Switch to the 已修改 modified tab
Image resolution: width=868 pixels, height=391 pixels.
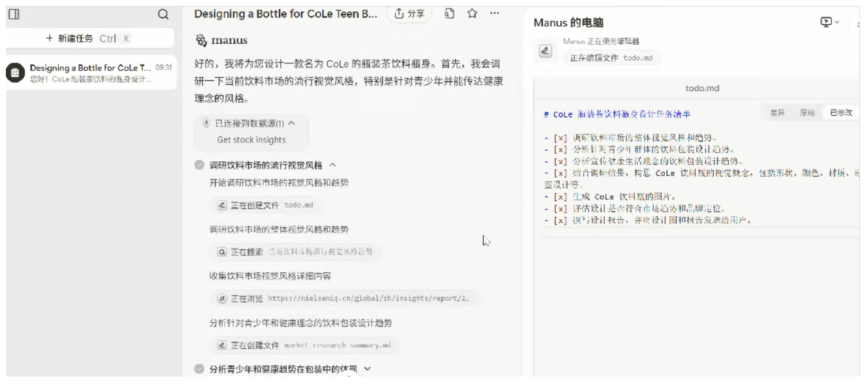coord(841,113)
